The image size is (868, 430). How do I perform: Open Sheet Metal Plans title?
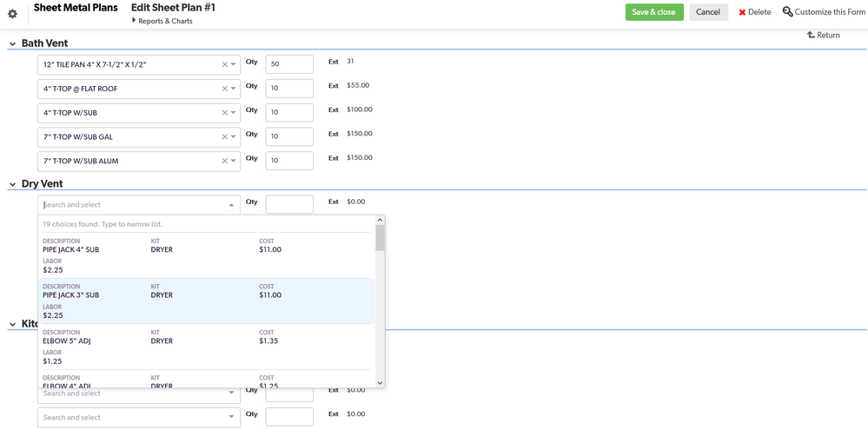(x=76, y=8)
